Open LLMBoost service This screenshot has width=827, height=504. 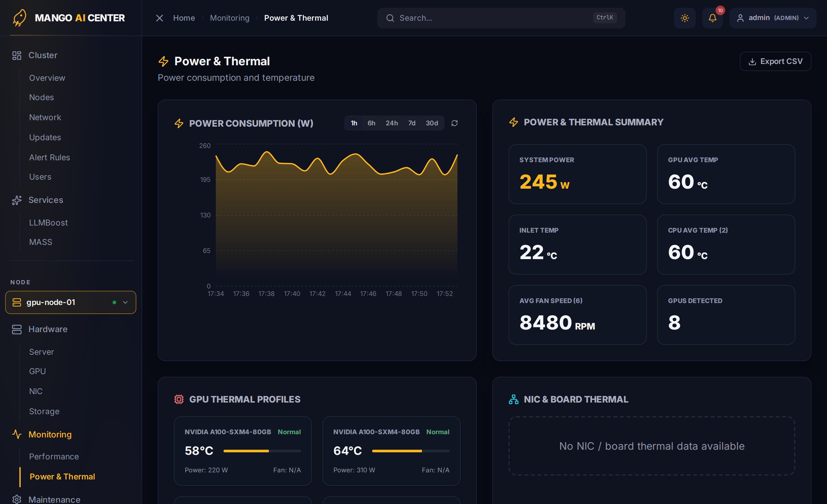pos(48,223)
